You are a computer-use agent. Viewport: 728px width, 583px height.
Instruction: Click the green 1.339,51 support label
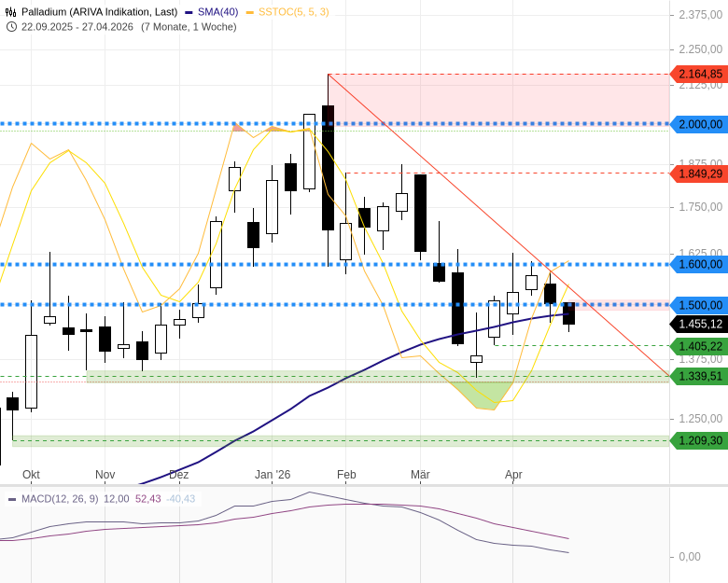[x=699, y=376]
